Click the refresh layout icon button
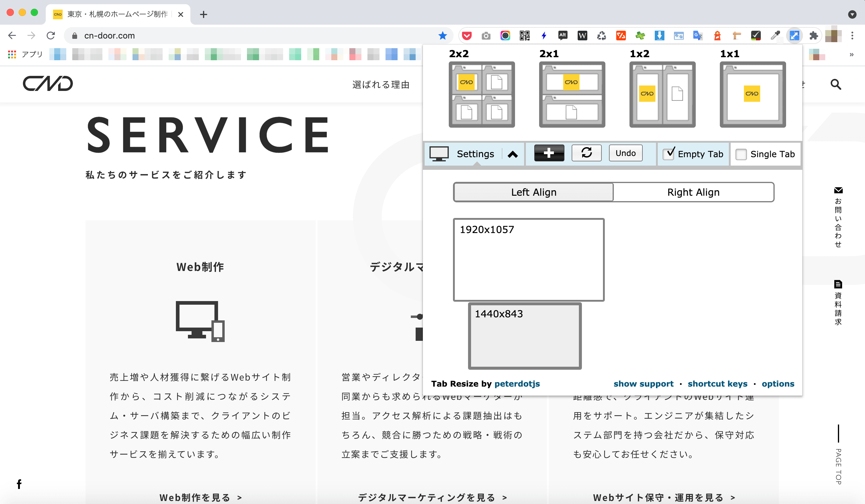The width and height of the screenshot is (865, 504). tap(586, 153)
